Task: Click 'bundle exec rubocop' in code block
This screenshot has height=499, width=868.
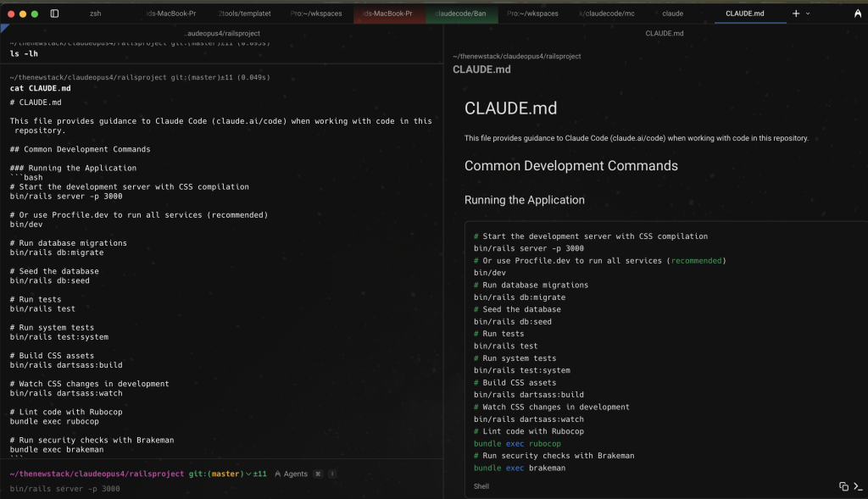Action: [x=517, y=444]
